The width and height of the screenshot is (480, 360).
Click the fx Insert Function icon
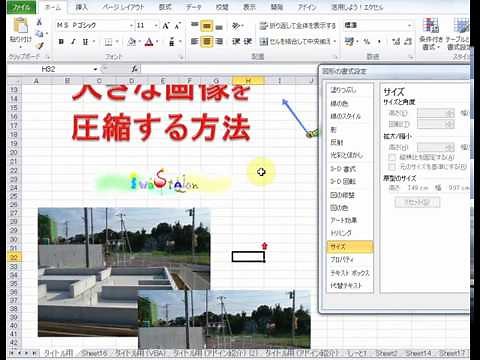click(135, 69)
